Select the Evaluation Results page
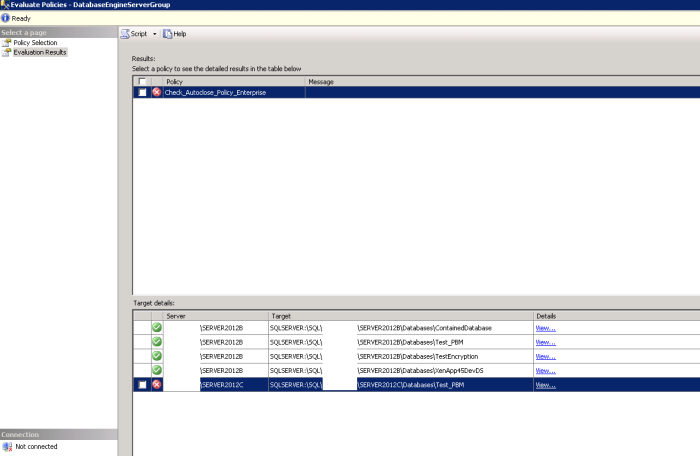Image resolution: width=700 pixels, height=456 pixels. click(x=40, y=52)
